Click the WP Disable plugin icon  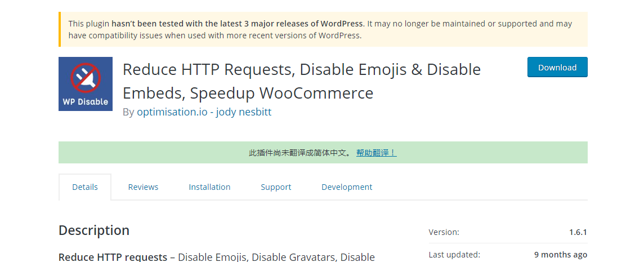86,84
